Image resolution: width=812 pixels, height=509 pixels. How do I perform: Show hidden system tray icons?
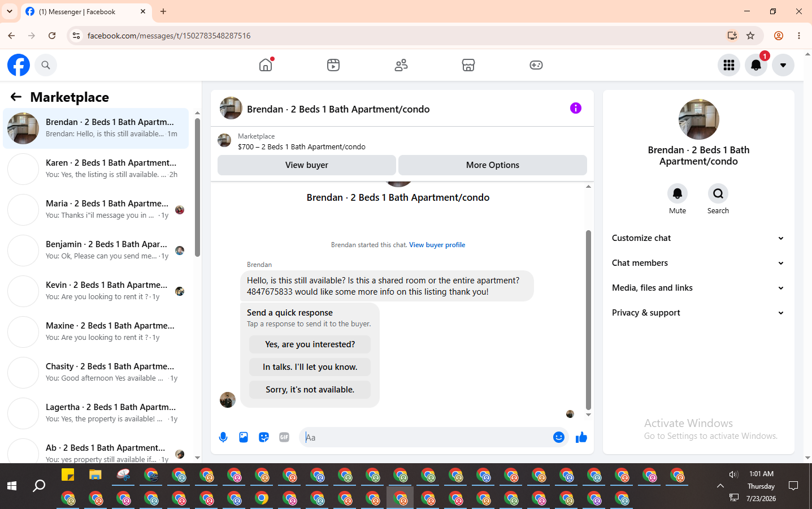[x=720, y=486]
